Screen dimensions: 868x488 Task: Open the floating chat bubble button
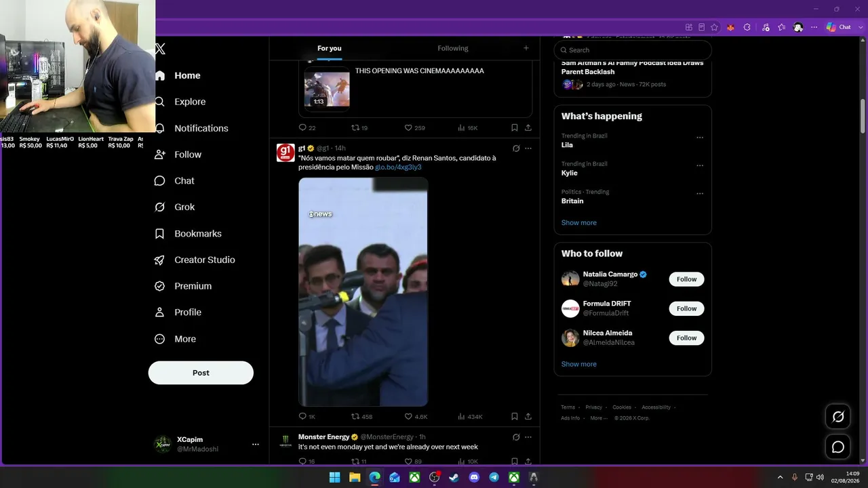tap(838, 447)
